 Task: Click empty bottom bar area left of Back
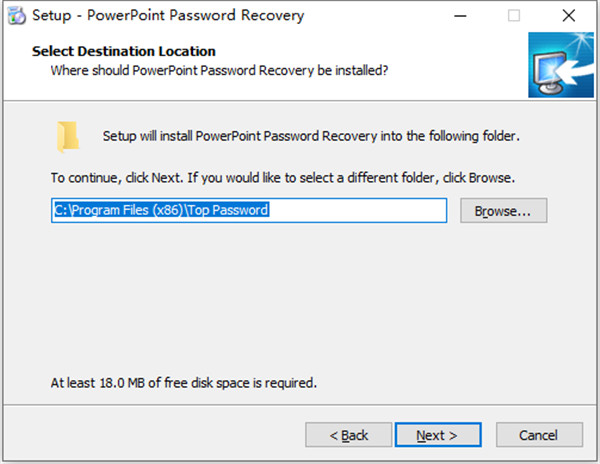(150, 435)
